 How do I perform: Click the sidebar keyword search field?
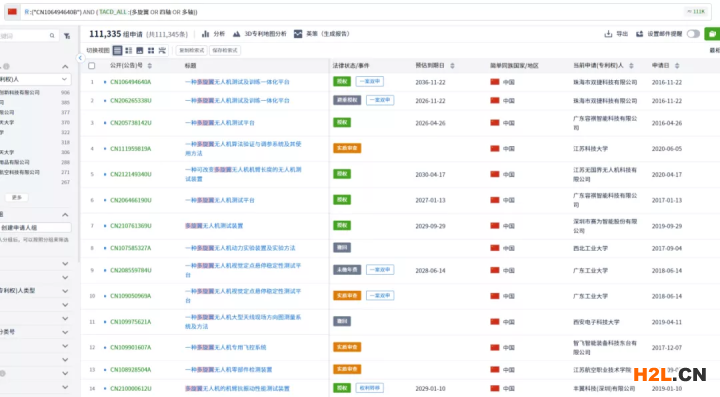pos(28,36)
